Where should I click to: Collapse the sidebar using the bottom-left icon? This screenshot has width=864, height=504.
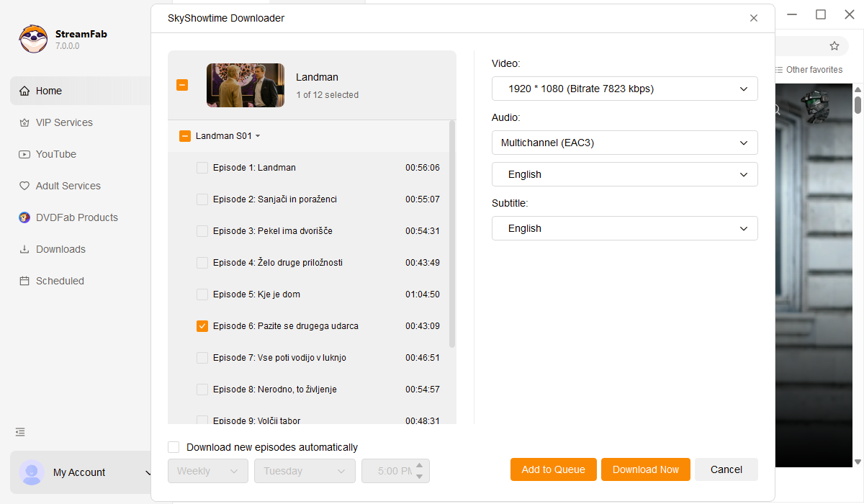[x=19, y=432]
